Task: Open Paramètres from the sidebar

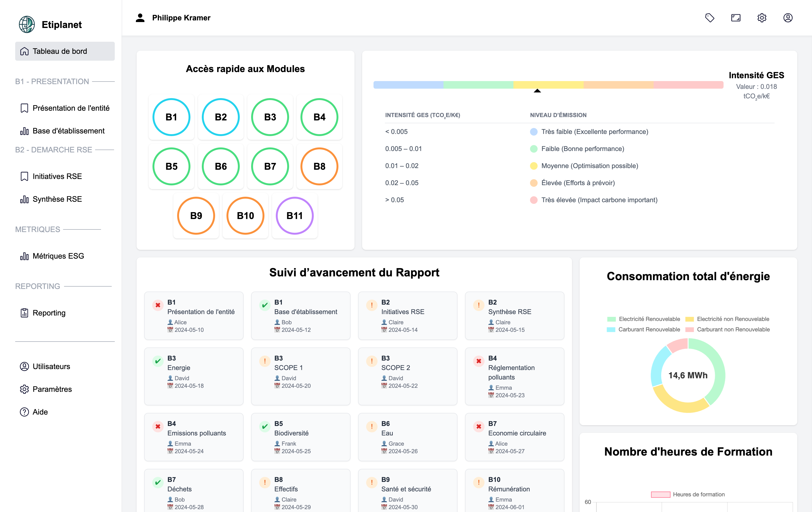Action: 52,389
